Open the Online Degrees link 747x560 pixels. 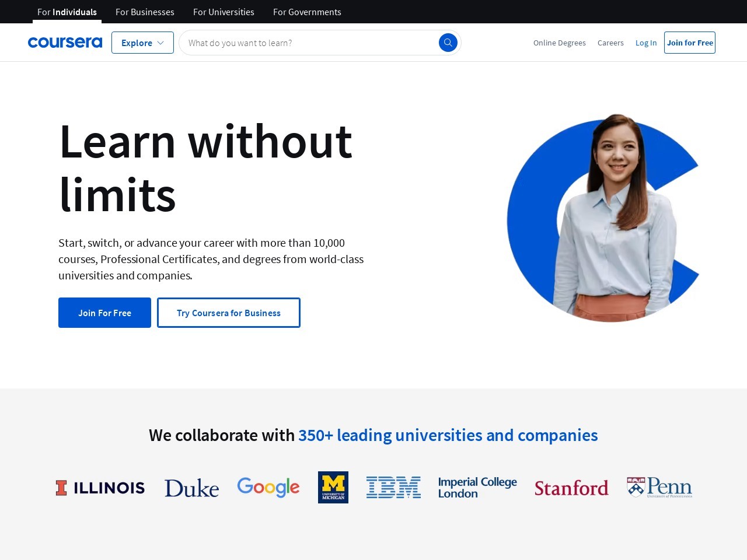[559, 43]
